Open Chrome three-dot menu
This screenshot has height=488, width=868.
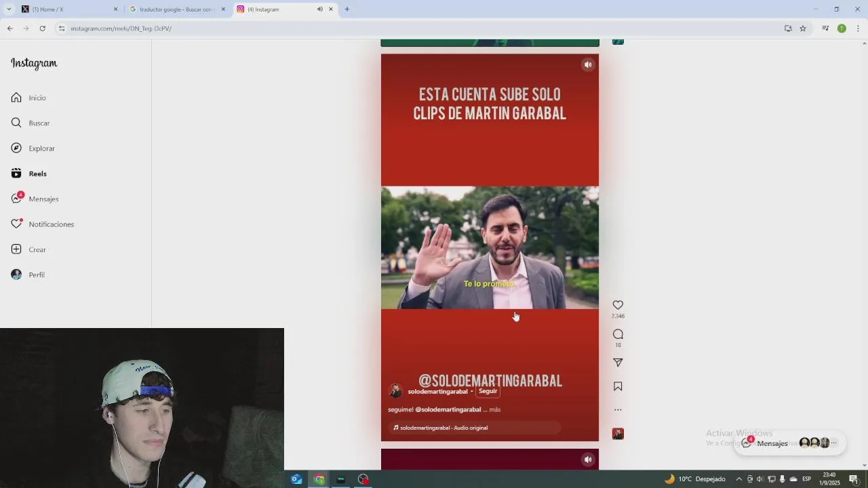click(x=858, y=28)
